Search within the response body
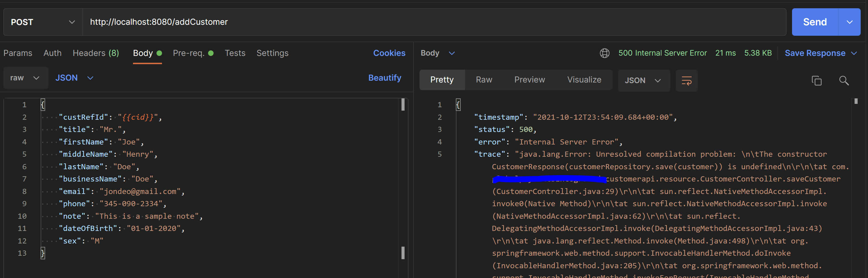 [844, 80]
